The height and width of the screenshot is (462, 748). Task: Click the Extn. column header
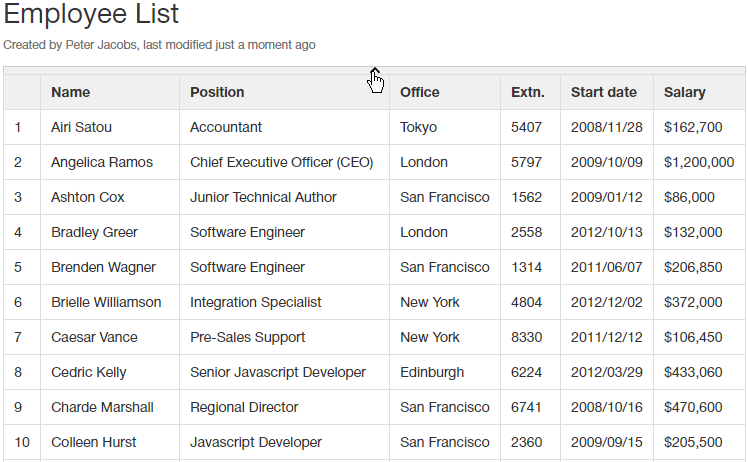[528, 92]
